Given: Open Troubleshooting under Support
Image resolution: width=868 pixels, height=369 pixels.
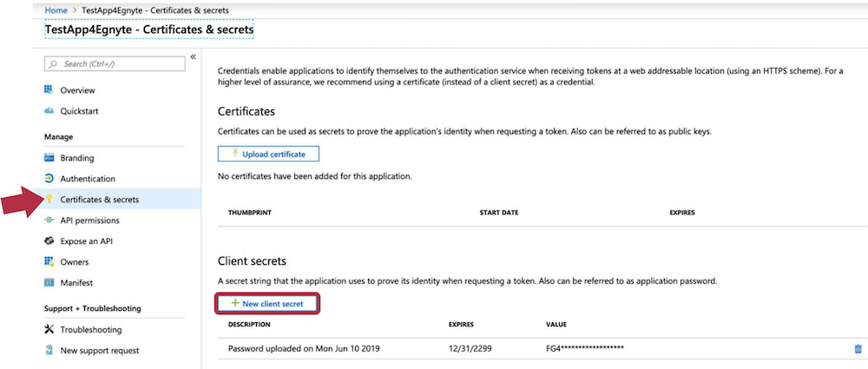Looking at the screenshot, I should click(x=91, y=330).
